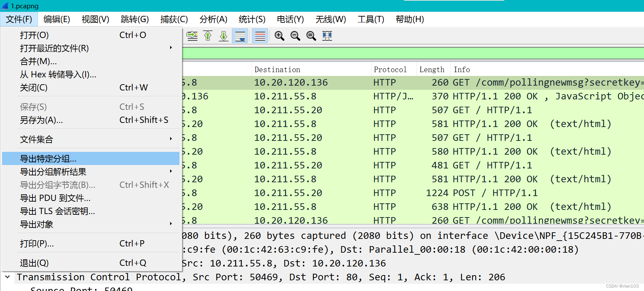644x291 pixels.
Task: Jump to the first packet icon
Action: (208, 36)
